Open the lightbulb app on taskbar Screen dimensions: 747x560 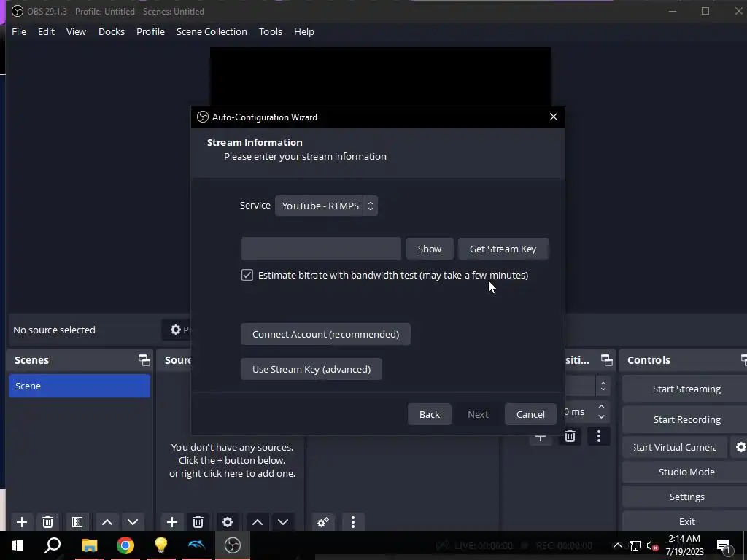click(160, 545)
